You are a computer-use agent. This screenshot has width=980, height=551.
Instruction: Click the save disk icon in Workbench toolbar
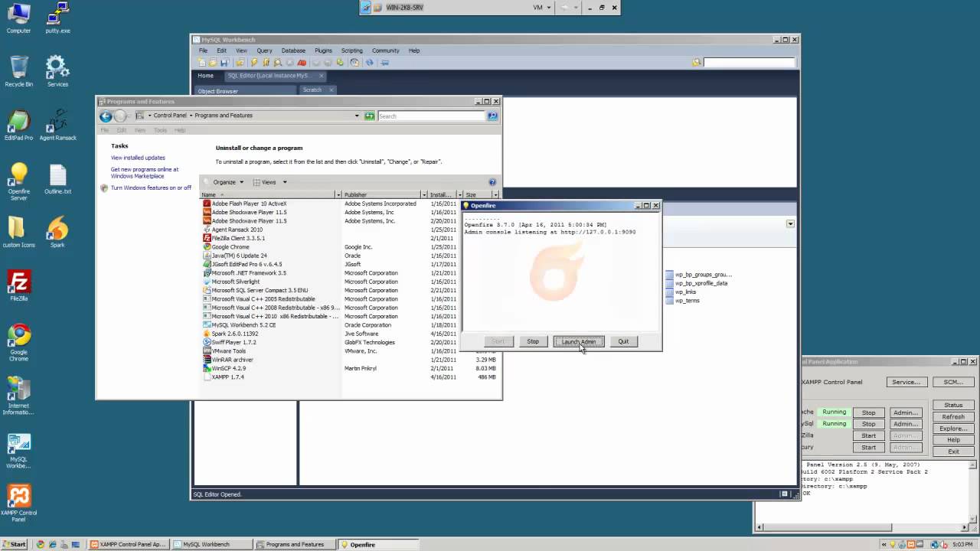coord(224,63)
